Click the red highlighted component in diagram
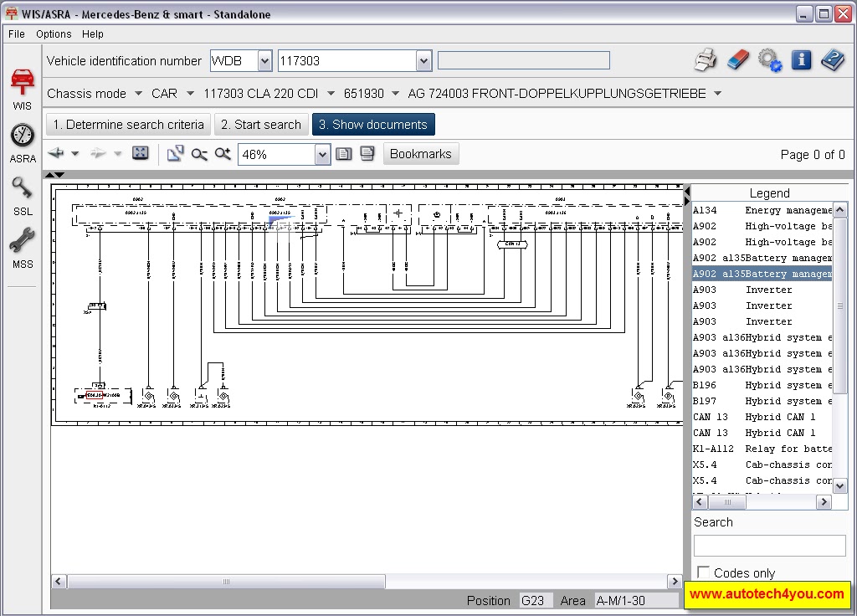The width and height of the screenshot is (857, 616). click(94, 395)
